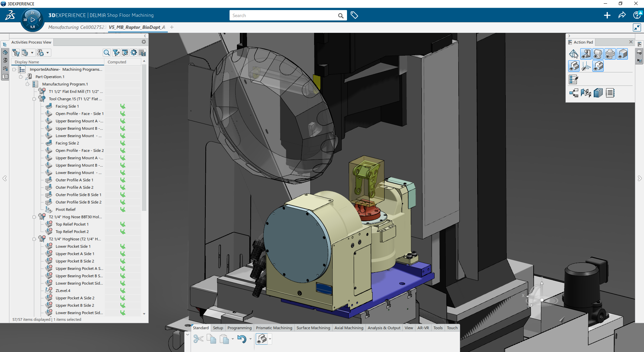Click the search magnifier in Activities Process View
This screenshot has height=352, width=644.
pyautogui.click(x=106, y=53)
